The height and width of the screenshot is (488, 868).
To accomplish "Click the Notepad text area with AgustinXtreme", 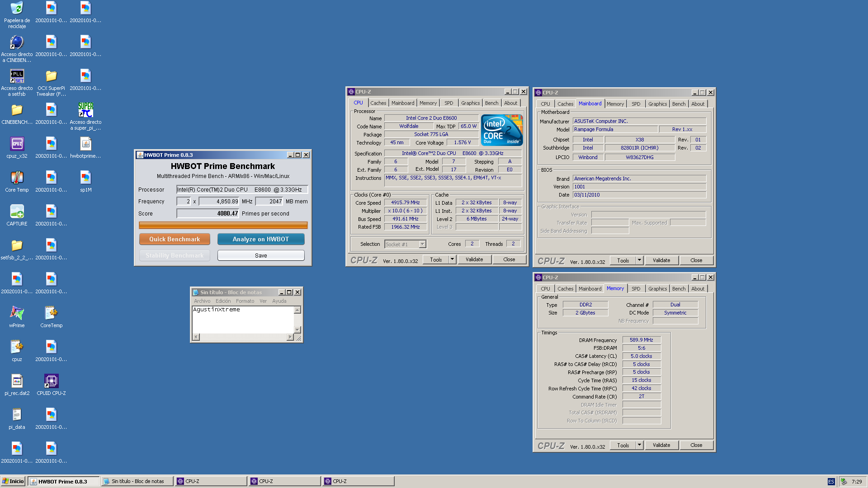I will (243, 320).
